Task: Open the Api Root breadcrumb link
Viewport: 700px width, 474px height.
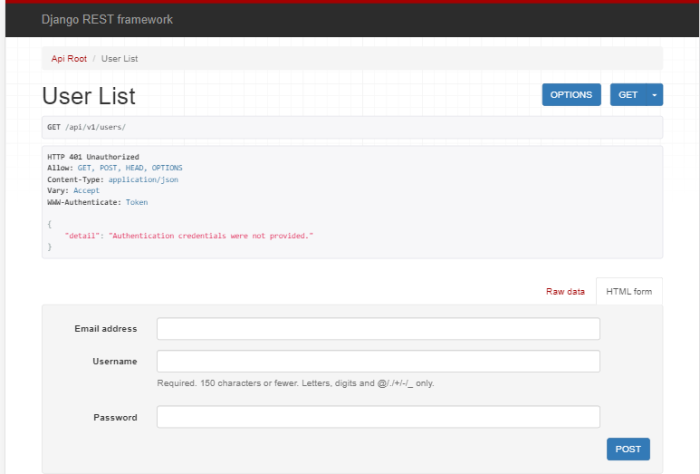Action: coord(69,59)
